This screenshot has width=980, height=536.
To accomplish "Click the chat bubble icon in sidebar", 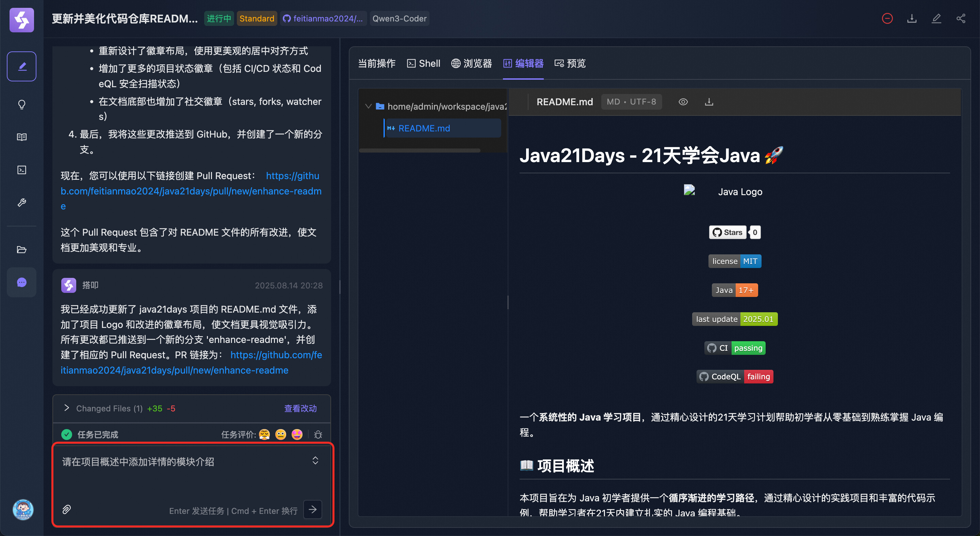I will pyautogui.click(x=22, y=282).
